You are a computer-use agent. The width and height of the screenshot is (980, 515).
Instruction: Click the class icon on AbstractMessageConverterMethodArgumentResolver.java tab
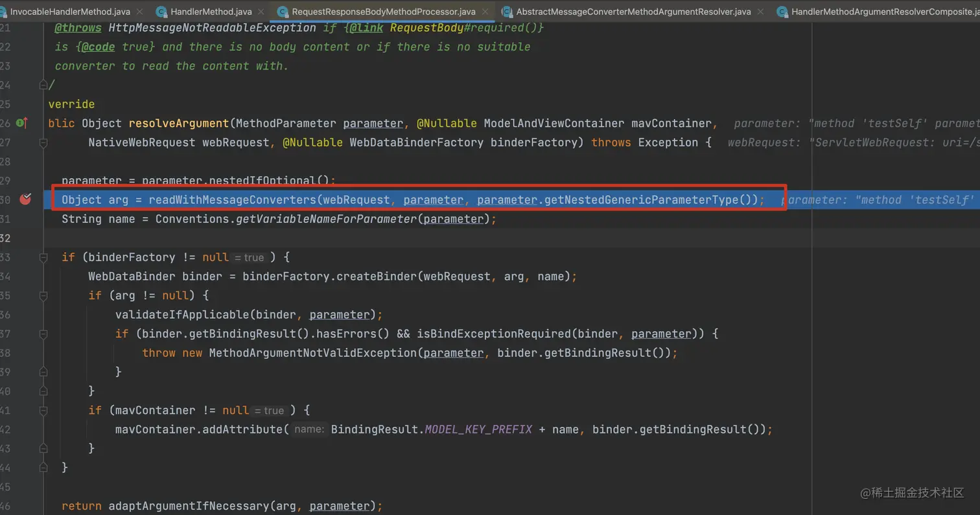(507, 12)
